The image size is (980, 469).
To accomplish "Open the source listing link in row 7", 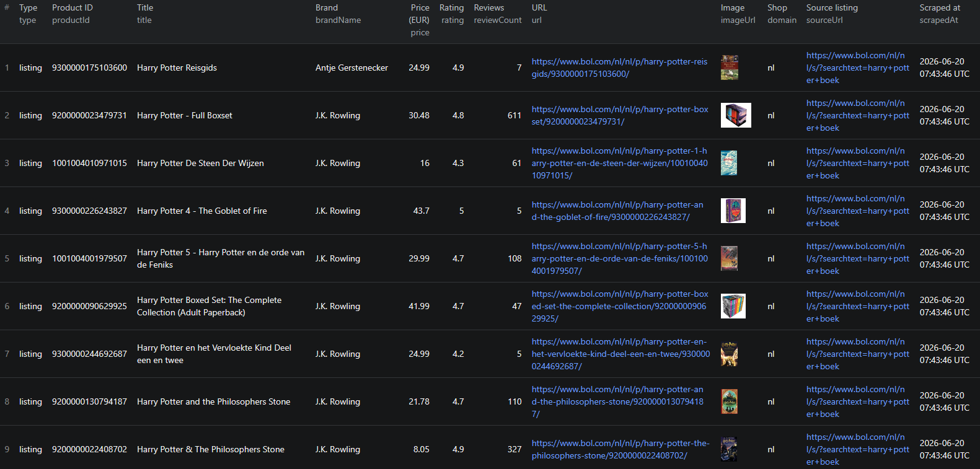I will pos(858,354).
